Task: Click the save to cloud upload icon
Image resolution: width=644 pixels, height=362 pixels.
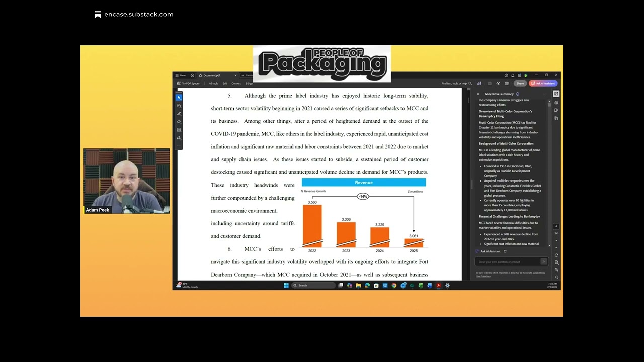Action: point(498,83)
